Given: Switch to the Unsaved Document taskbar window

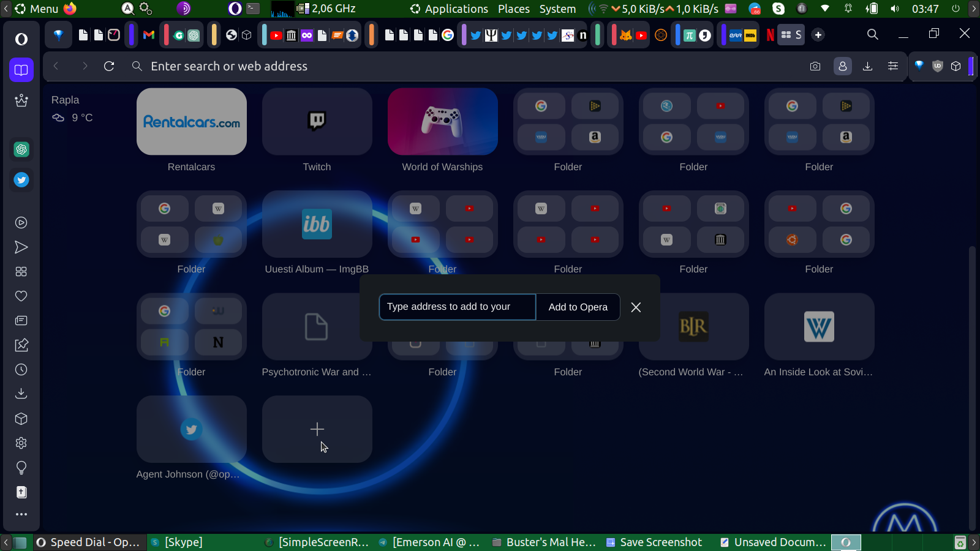Looking at the screenshot, I should pos(773,542).
